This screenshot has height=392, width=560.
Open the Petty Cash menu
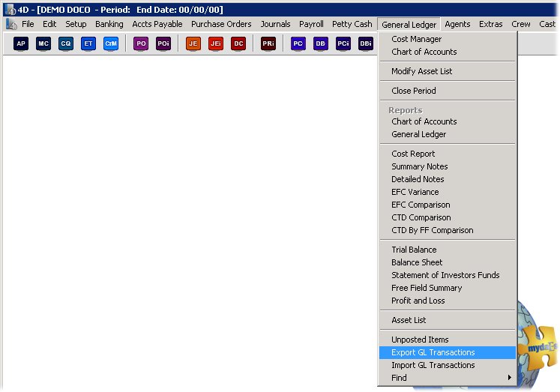click(352, 24)
